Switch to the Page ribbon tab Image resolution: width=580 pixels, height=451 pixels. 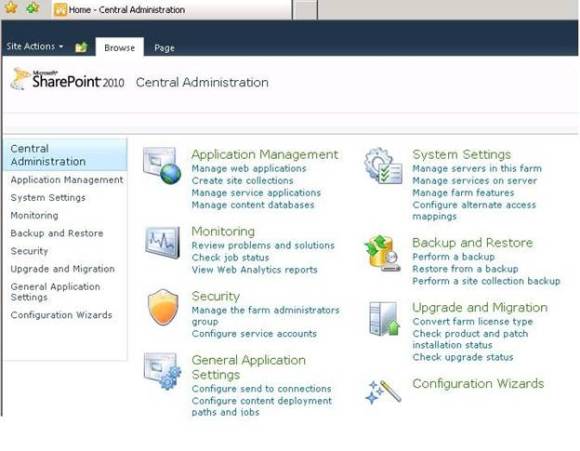tap(164, 48)
